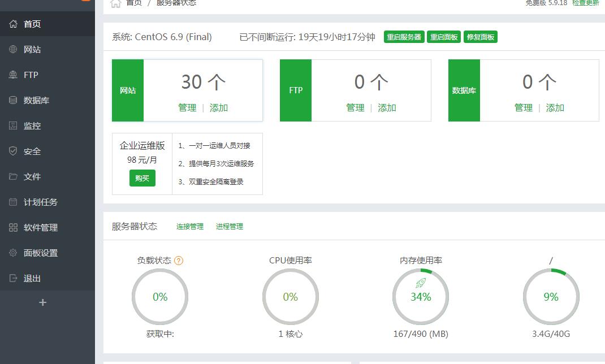605x364 pixels.
Task: Click the monitoring chart icon for 监控
Action: click(14, 125)
